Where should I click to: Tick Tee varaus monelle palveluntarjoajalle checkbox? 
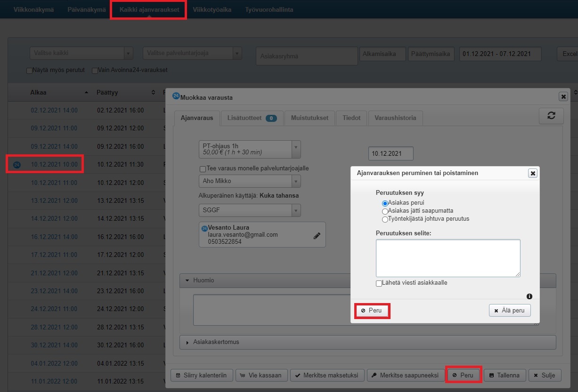[x=203, y=168]
